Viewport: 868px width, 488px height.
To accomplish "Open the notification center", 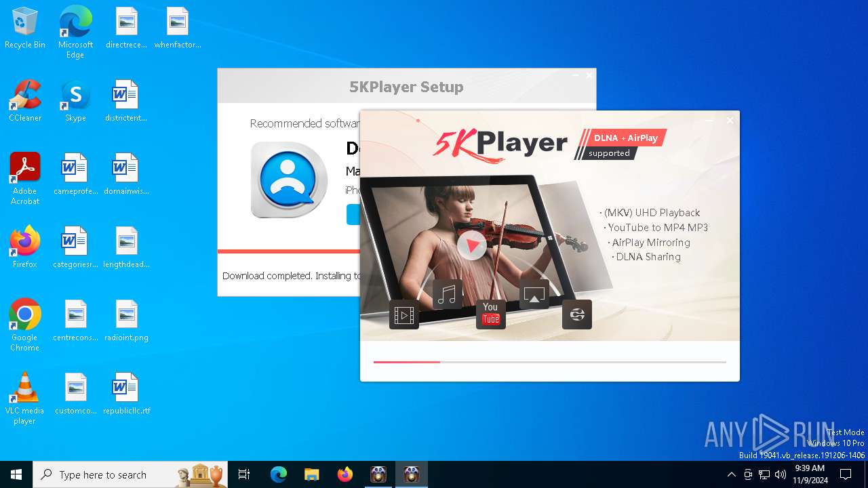I will (846, 474).
